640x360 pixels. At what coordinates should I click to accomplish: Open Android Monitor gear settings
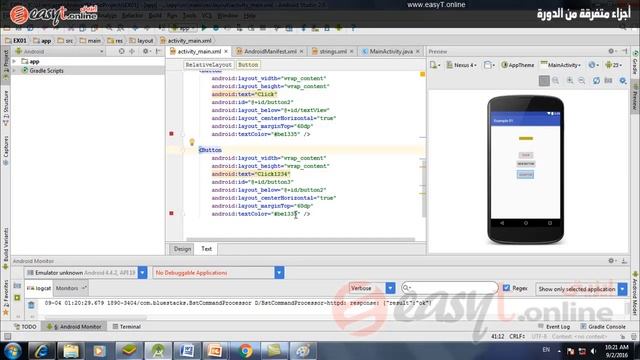tap(611, 260)
